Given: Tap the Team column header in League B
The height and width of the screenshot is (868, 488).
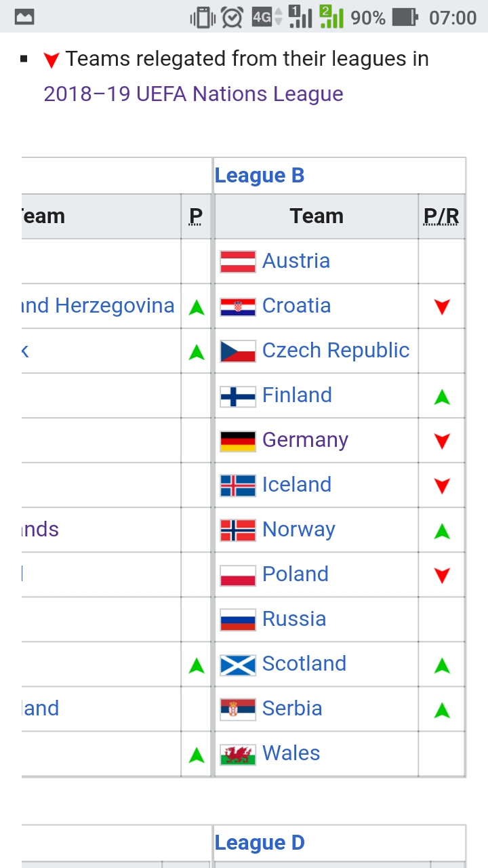Looking at the screenshot, I should [317, 216].
